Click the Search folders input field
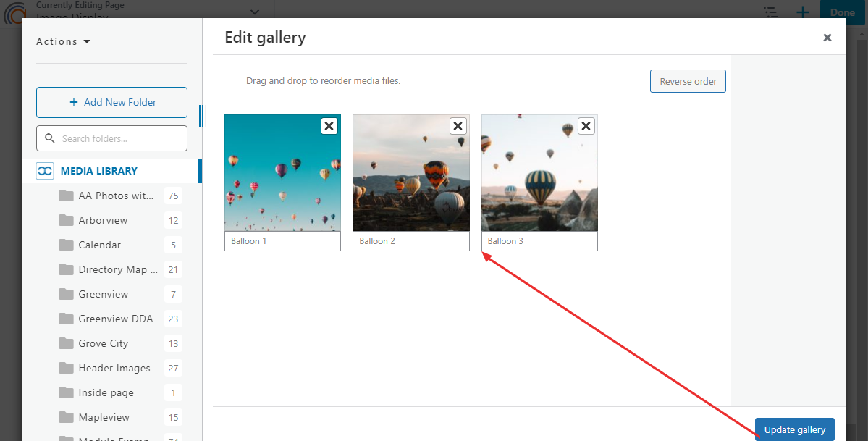Viewport: 868px width, 441px height. [111, 138]
